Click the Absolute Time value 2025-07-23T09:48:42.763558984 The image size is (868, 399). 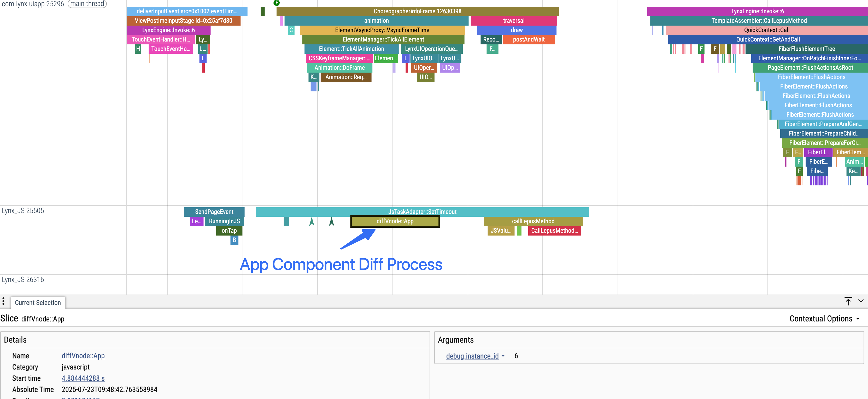tap(109, 390)
